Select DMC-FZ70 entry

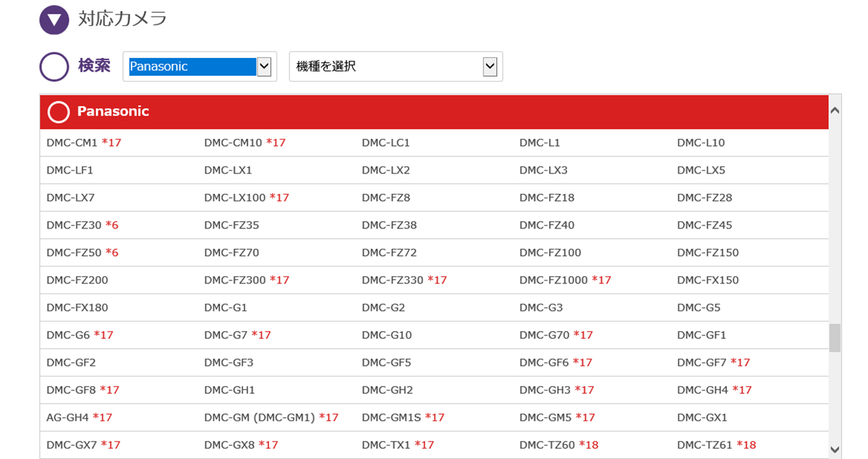tap(231, 253)
